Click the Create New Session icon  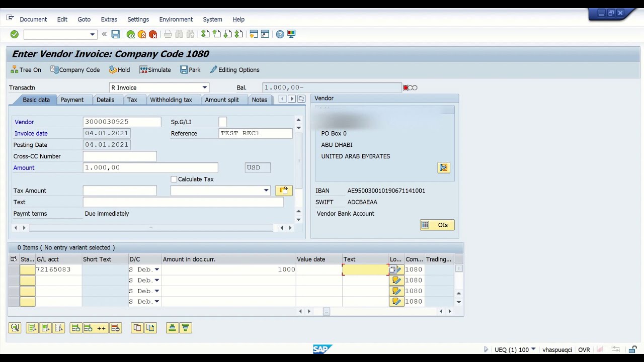click(x=254, y=34)
